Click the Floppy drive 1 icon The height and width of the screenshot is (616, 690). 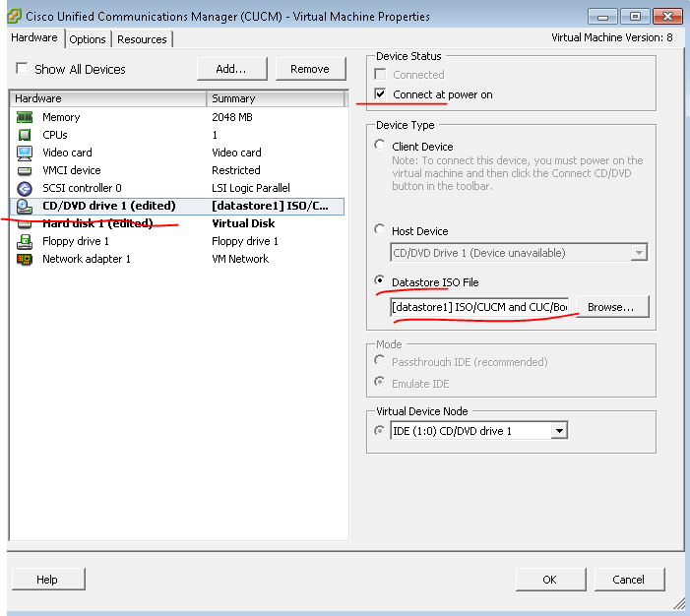point(25,241)
